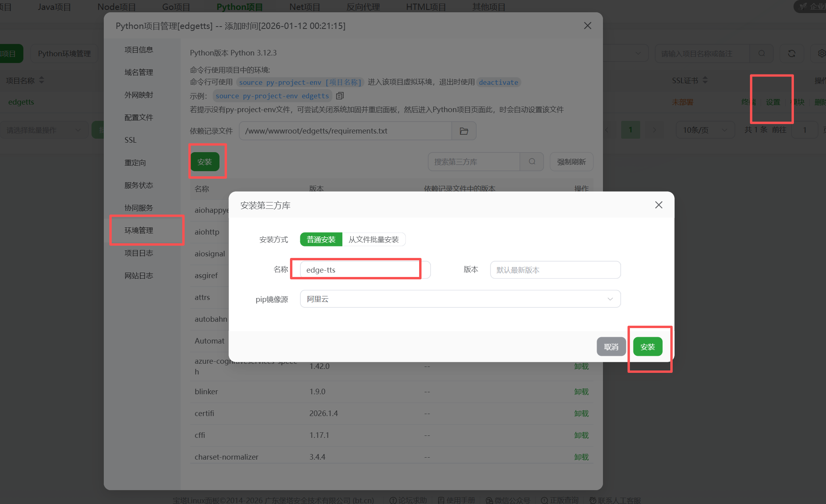Image resolution: width=826 pixels, height=504 pixels.
Task: Close the 安装第三方库 dialog
Action: 658,205
